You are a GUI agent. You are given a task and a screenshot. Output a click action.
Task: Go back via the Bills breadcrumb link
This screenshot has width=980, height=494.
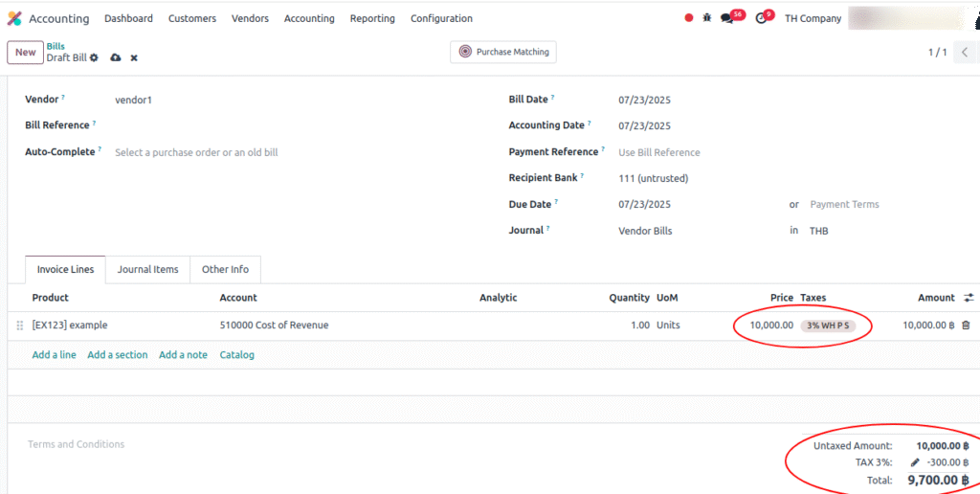point(56,46)
